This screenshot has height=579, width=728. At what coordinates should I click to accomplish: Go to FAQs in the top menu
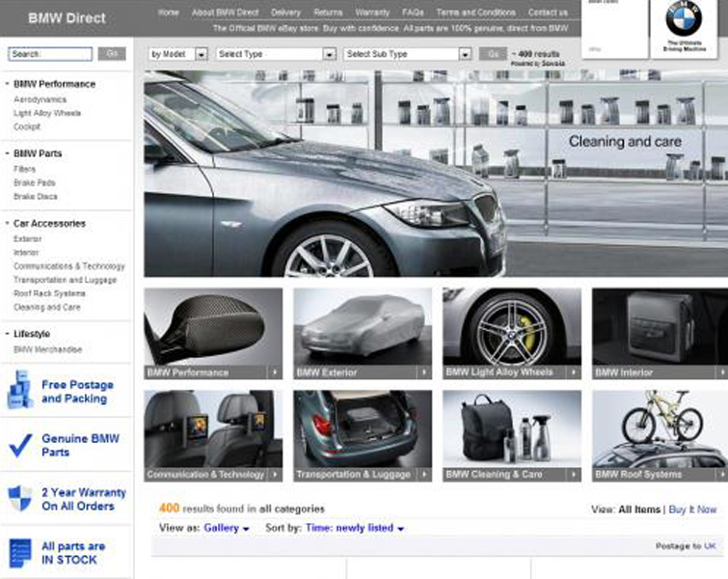[410, 13]
